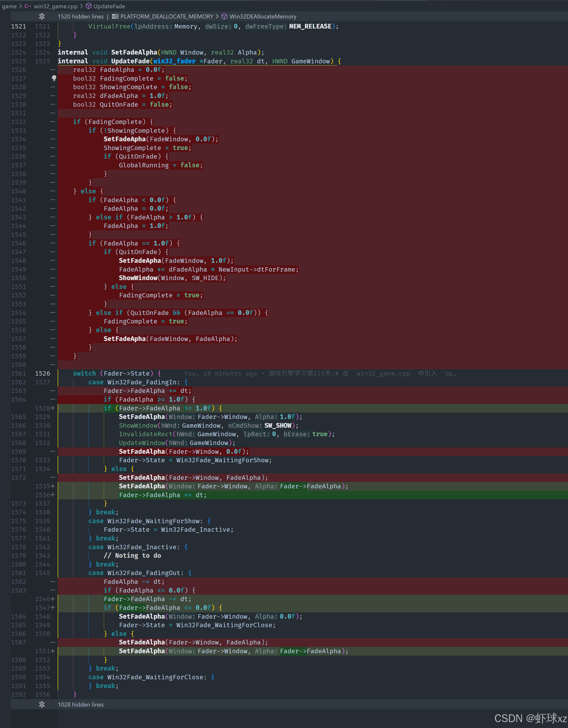Expand the '1028 hidden lines' region

[81, 704]
